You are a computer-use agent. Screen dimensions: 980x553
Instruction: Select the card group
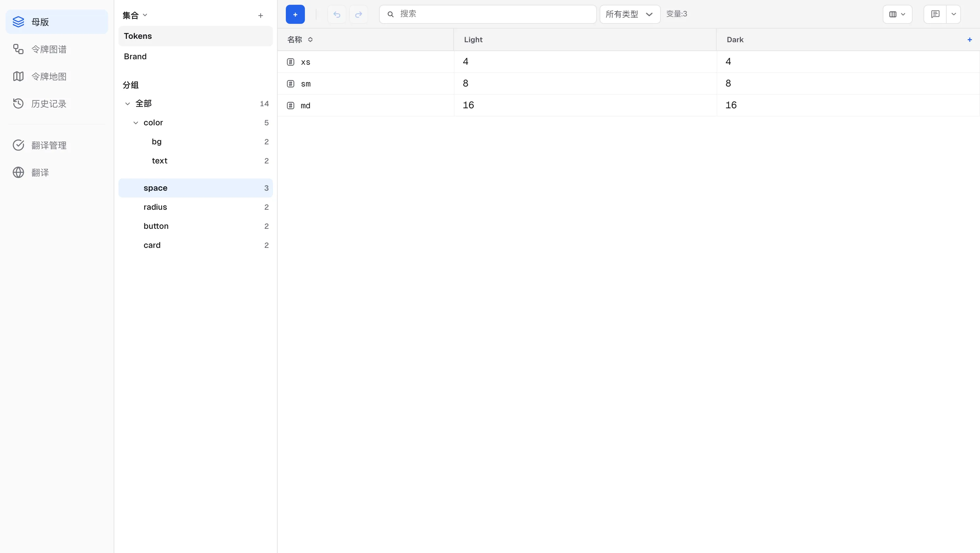(196, 246)
